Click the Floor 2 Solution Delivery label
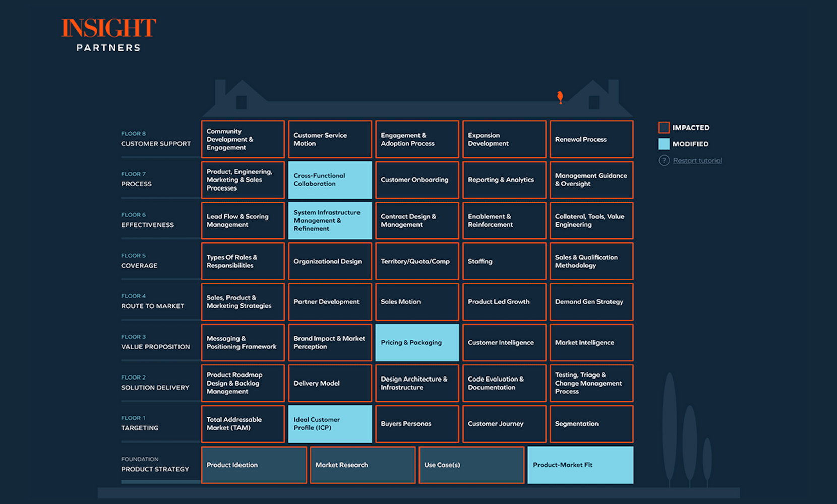 click(155, 383)
